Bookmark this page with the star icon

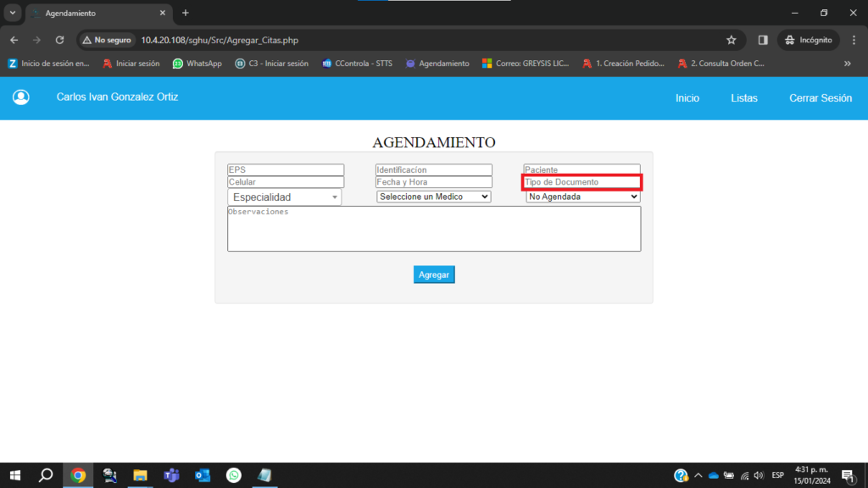point(731,40)
